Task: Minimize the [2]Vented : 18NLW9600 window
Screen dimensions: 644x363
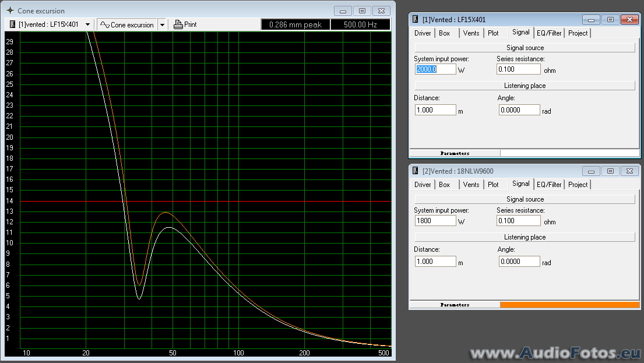Action: coord(592,171)
